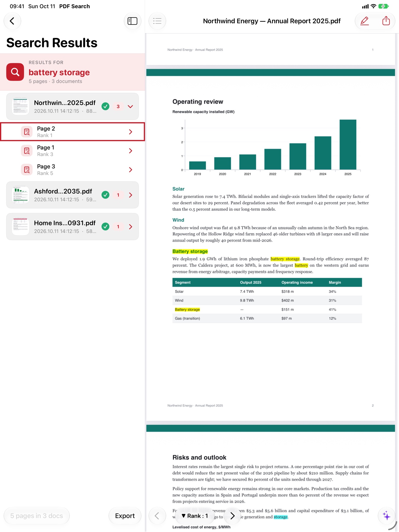
Task: Click the 2025 bar in chart
Action: point(348,145)
